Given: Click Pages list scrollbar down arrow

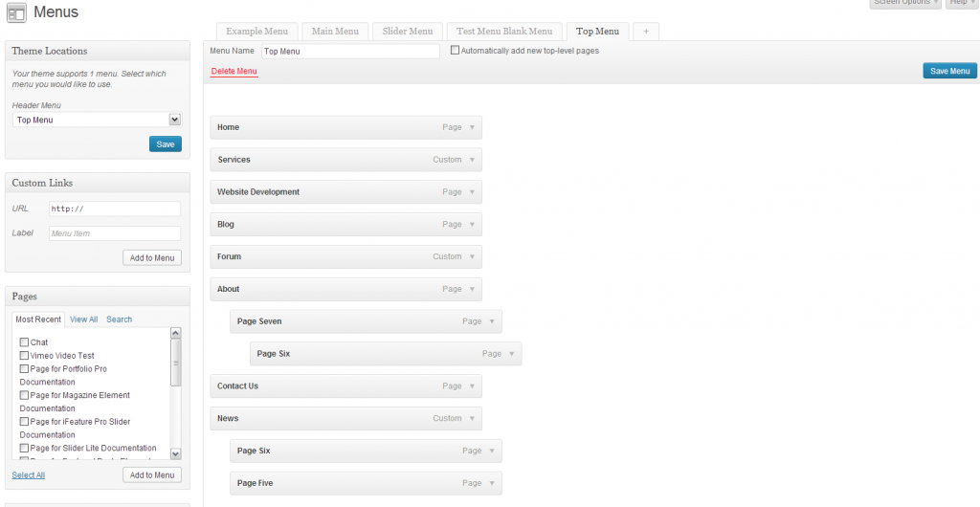Looking at the screenshot, I should tap(176, 454).
